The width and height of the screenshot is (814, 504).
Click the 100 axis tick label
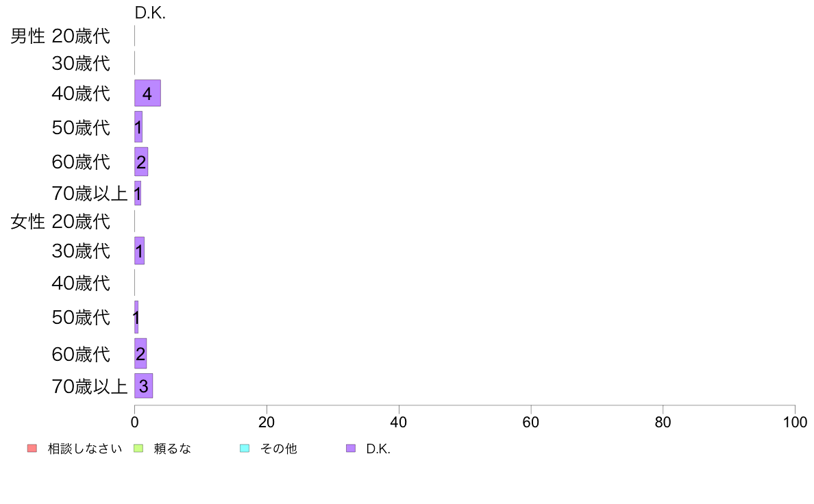[x=795, y=423]
